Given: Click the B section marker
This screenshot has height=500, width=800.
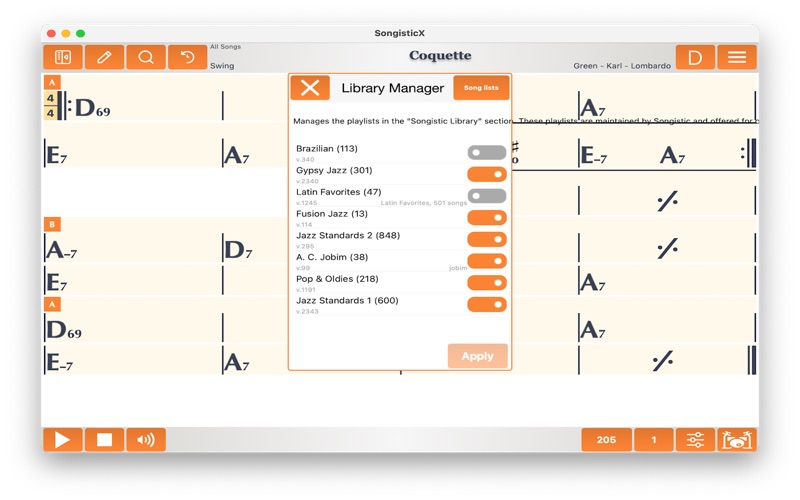Looking at the screenshot, I should (x=52, y=224).
